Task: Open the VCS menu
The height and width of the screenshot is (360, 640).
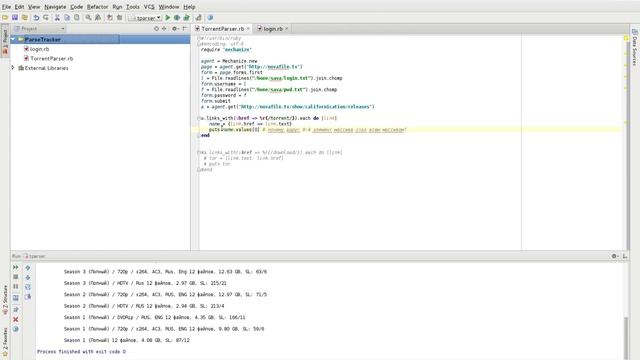Action: (149, 7)
